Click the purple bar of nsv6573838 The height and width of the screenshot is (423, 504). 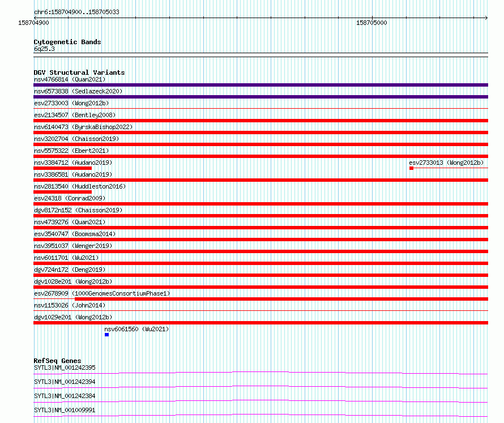point(260,97)
